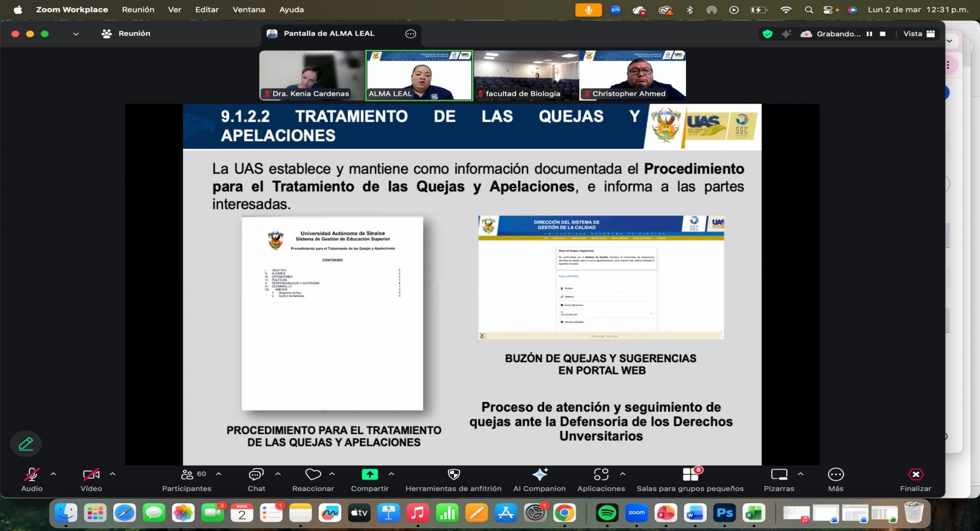Start video with the camera icon
Viewport: 980px width, 531px height.
(x=90, y=475)
